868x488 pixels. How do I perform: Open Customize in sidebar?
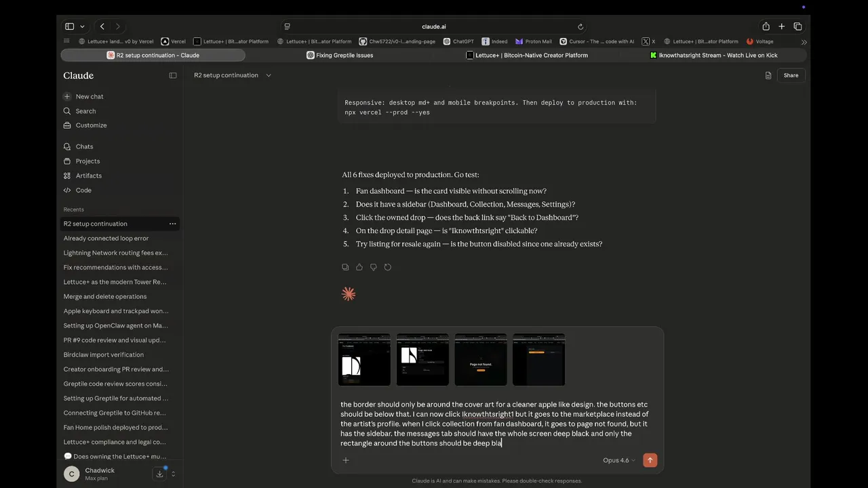85,125
